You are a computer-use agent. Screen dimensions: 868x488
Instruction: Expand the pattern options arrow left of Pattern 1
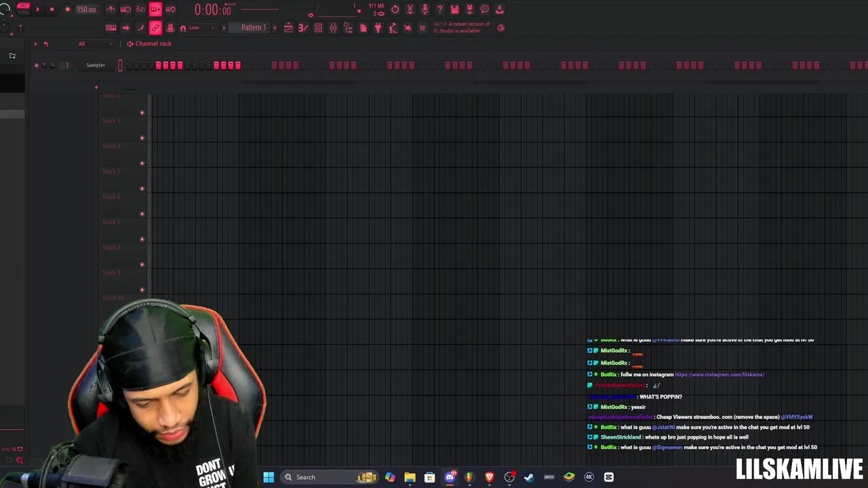(x=224, y=28)
